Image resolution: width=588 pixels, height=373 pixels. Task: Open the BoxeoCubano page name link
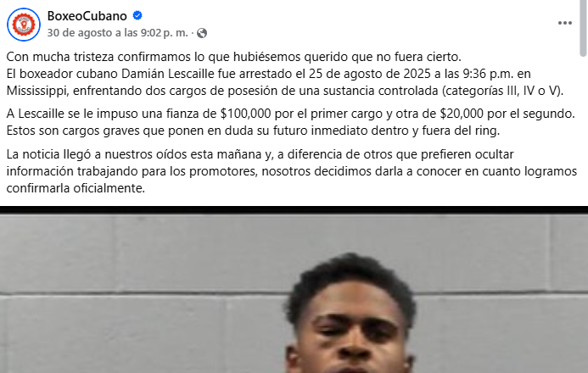coord(87,16)
